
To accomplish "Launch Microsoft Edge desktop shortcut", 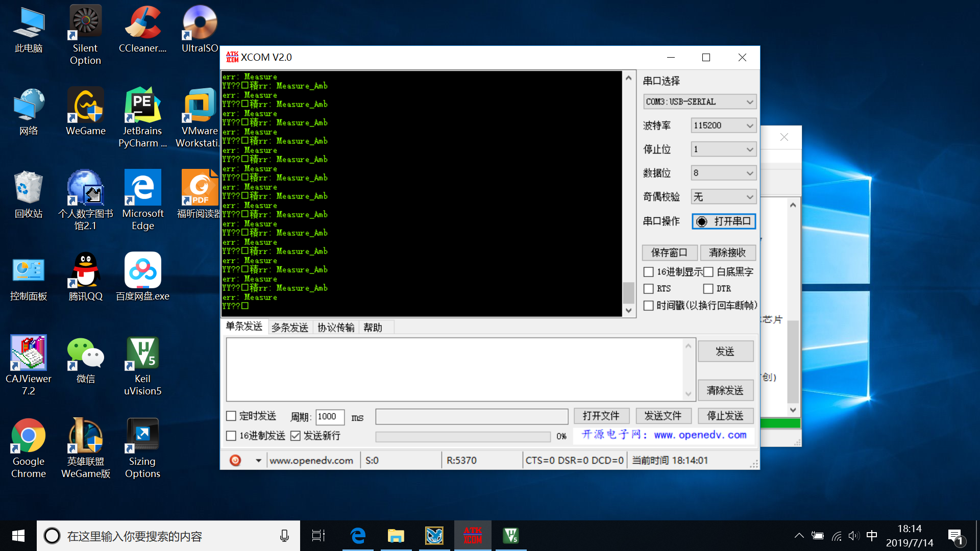I will [142, 201].
